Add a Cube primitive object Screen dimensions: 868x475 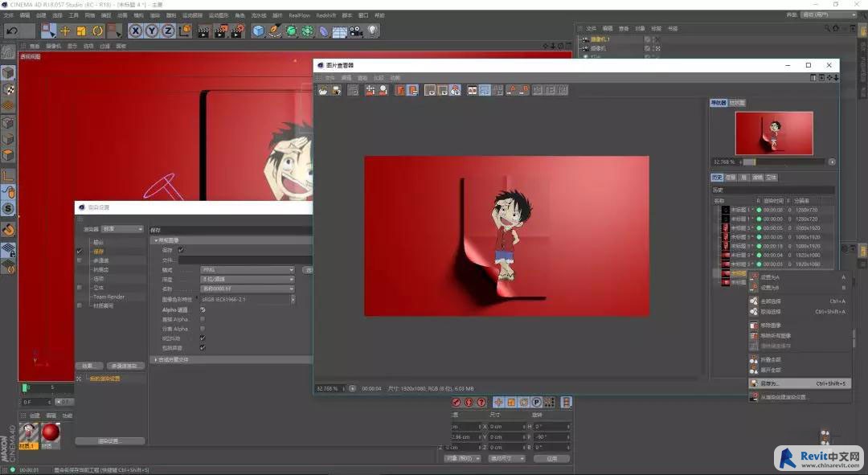[258, 31]
